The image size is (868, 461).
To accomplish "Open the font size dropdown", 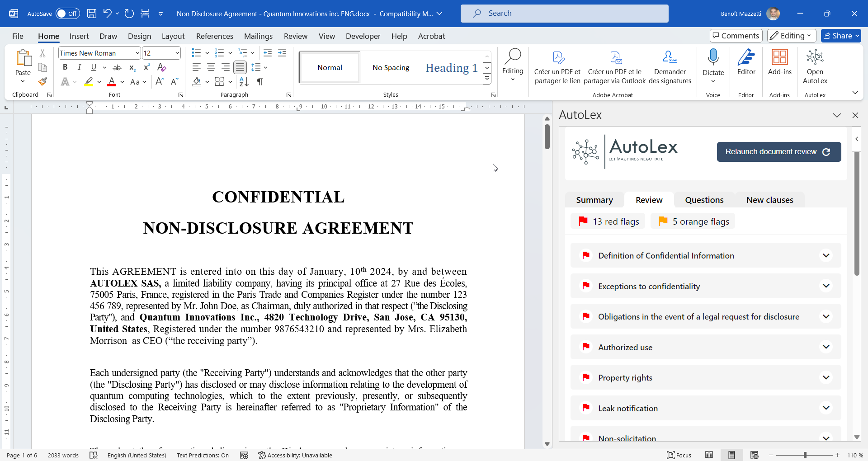I will [x=177, y=53].
